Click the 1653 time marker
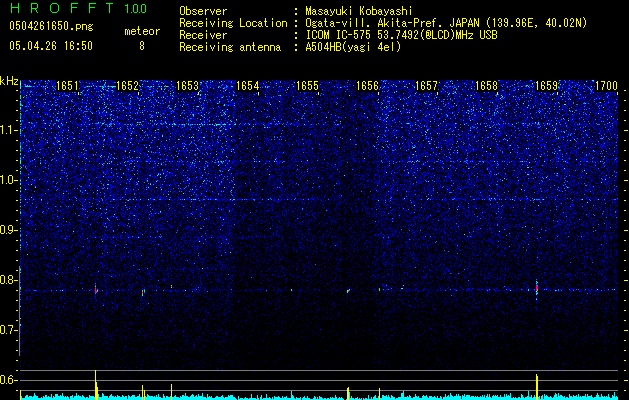Screen dimensions: 629x400 pos(187,86)
